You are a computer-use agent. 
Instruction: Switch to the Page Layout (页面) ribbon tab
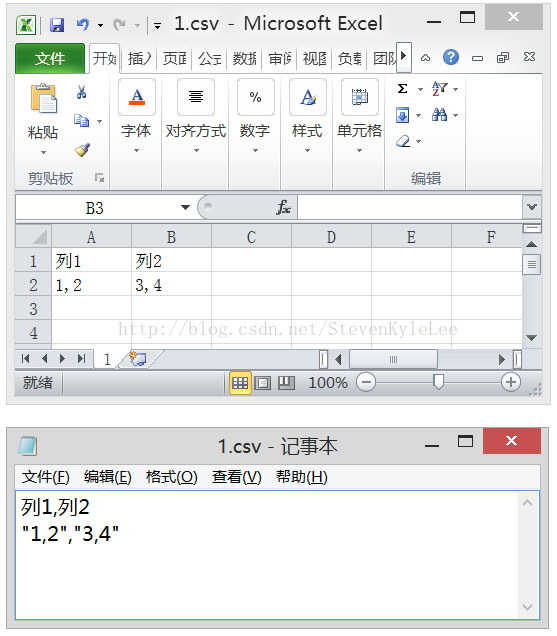[175, 58]
